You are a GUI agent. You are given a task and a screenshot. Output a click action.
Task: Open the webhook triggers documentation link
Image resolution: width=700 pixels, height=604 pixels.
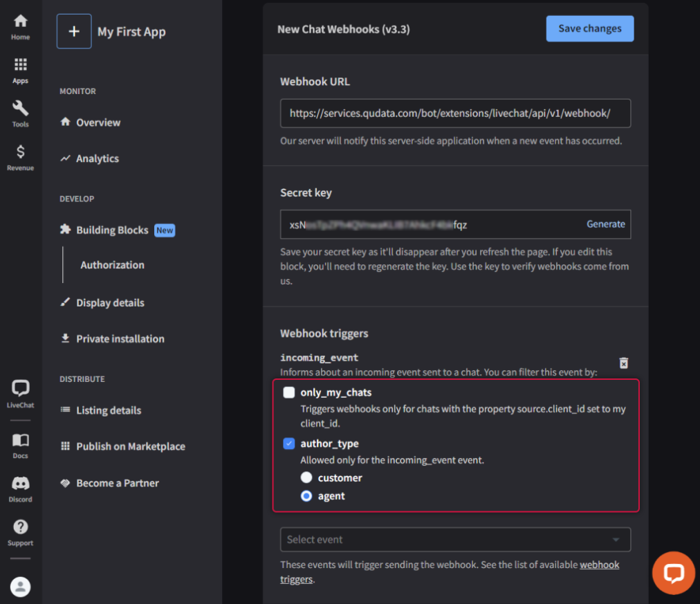point(599,565)
